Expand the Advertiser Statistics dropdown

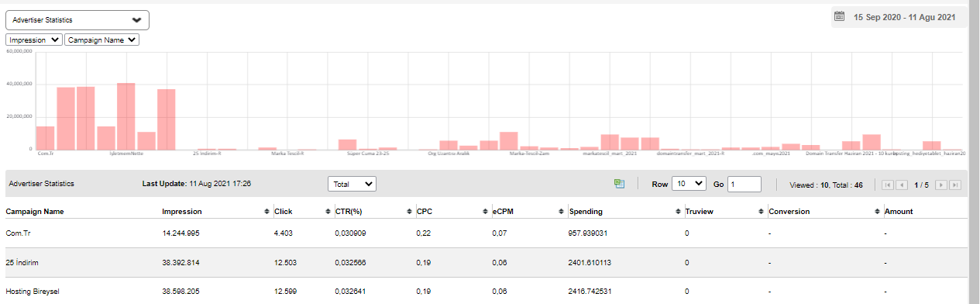(x=77, y=20)
